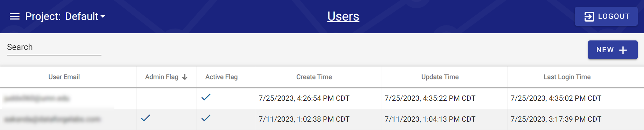Screen dimensions: 644x130
Task: Toggle Admin Flag checkmark in second row
Action: [146, 118]
